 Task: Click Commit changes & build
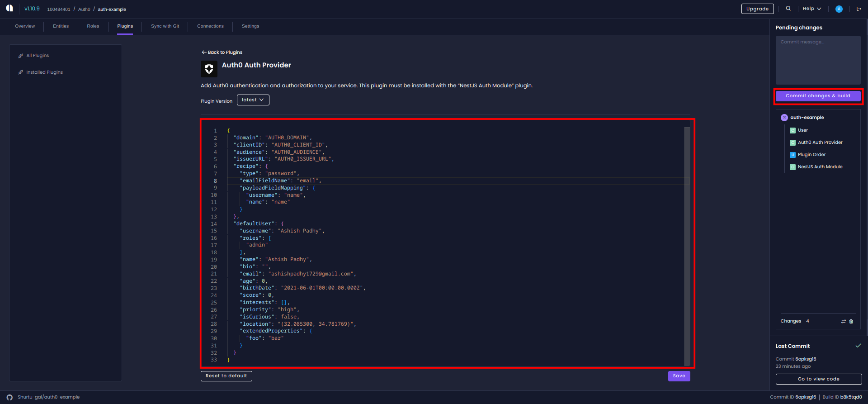(x=818, y=96)
